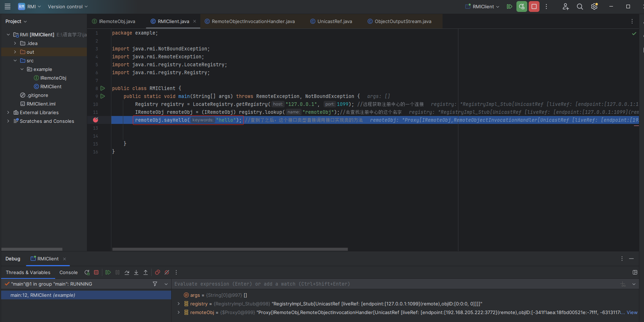644x322 pixels.
Task: Close the RMIClient.java editor tab
Action: coord(195,21)
